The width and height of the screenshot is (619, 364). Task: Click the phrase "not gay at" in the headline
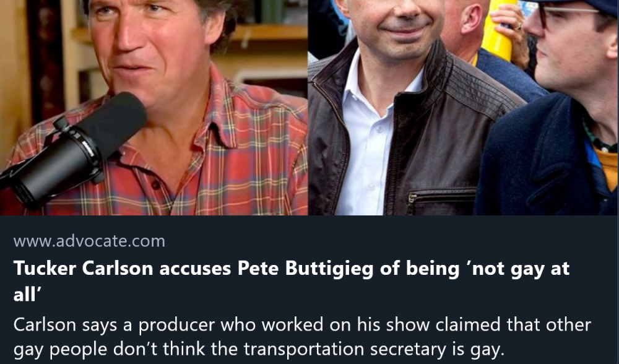pyautogui.click(x=522, y=269)
